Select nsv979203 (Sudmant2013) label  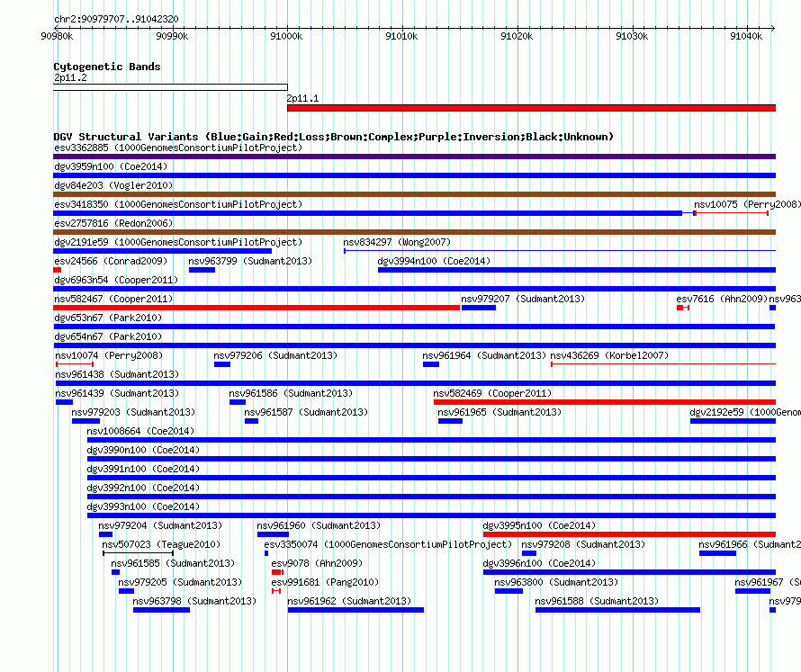coord(133,412)
